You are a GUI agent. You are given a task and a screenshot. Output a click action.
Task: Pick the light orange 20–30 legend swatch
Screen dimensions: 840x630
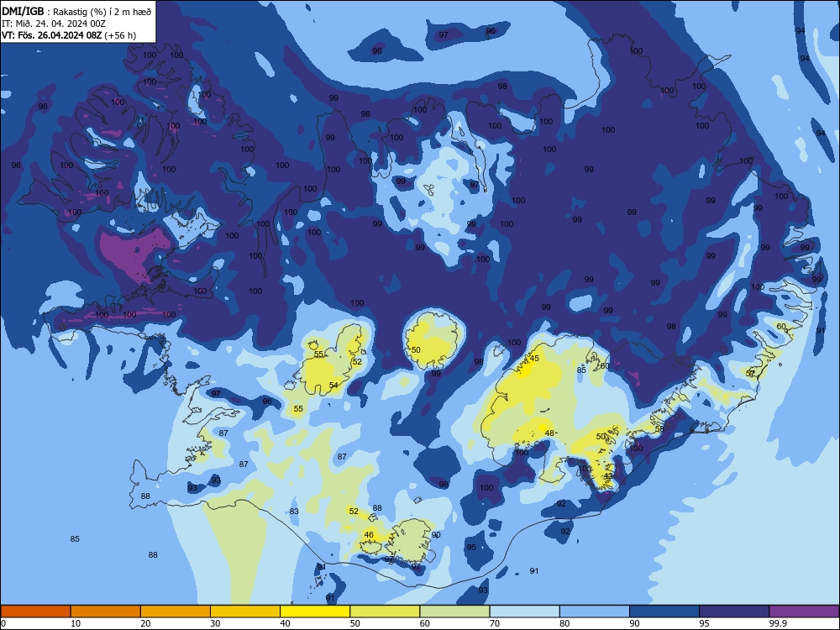(176, 612)
